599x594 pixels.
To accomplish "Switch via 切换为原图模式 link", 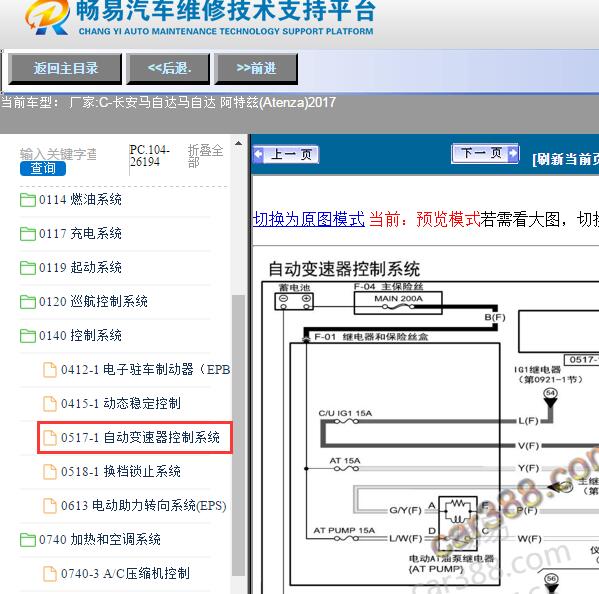I will [309, 219].
